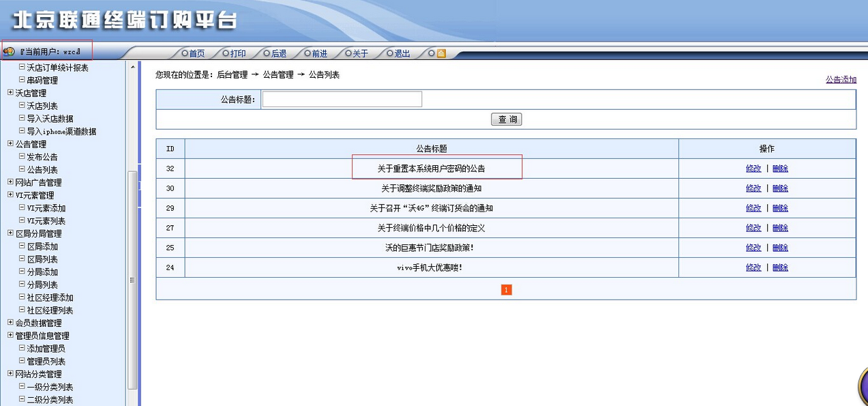Open 区局添加 in sidebar
The image size is (868, 406).
point(42,246)
